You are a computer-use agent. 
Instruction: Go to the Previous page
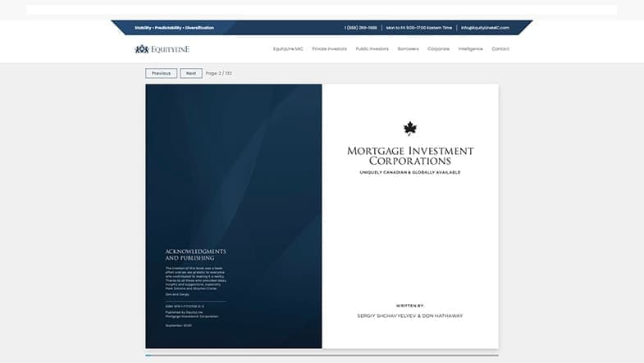[161, 73]
